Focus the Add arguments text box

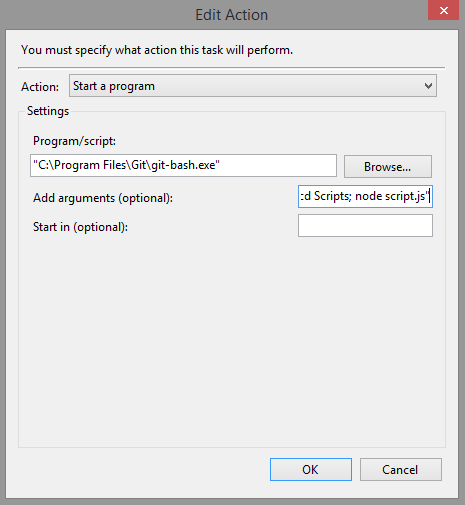tap(365, 197)
